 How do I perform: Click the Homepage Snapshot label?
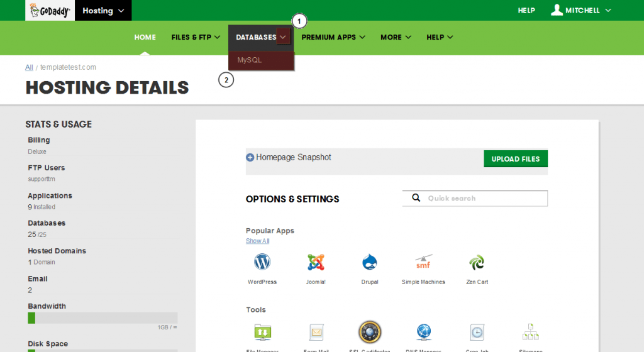293,158
